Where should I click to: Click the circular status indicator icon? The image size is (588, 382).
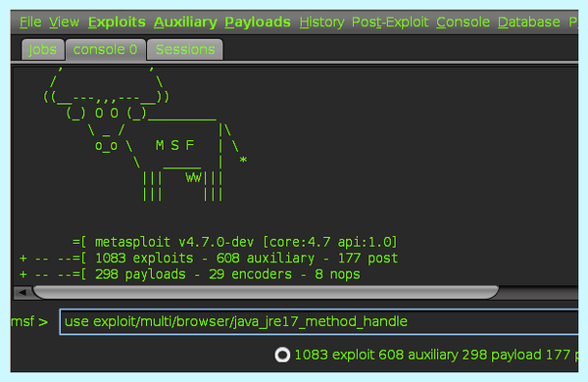coord(282,355)
